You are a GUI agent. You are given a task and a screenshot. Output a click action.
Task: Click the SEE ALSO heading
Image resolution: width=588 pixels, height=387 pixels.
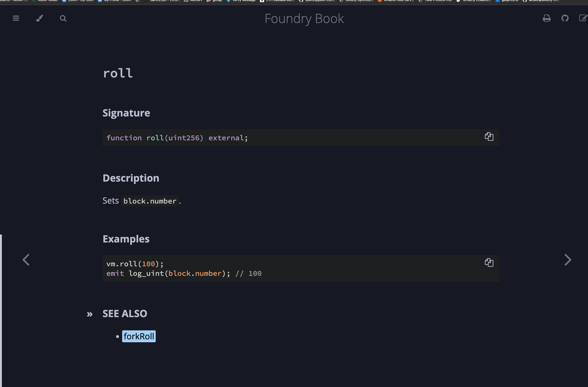[125, 314]
